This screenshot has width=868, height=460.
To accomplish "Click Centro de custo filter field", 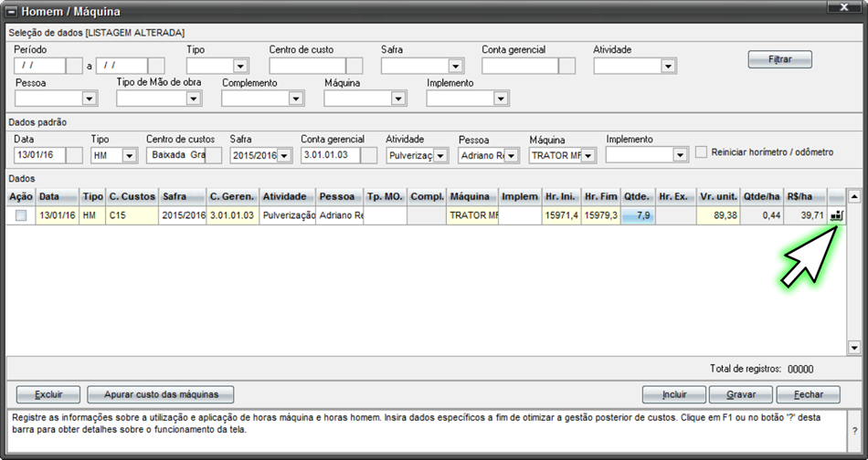I will click(308, 66).
